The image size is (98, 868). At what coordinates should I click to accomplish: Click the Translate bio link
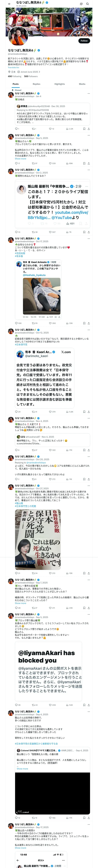click(14, 67)
